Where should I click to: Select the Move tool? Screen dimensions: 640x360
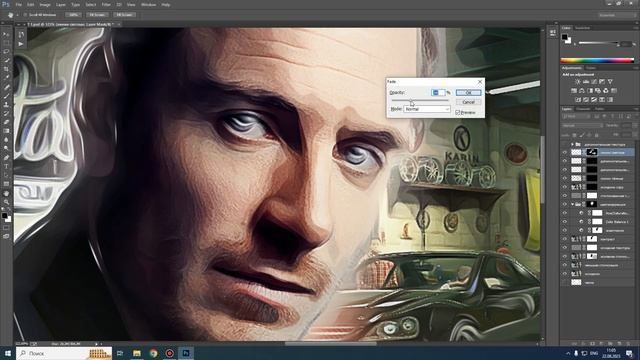point(6,34)
